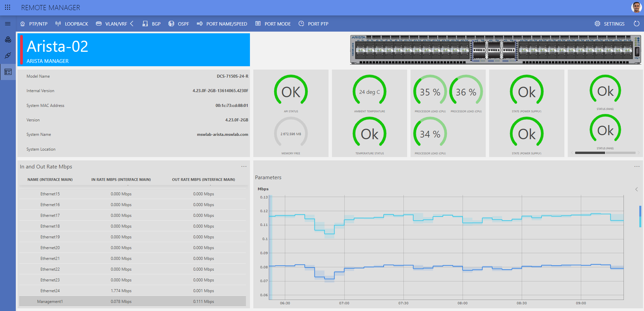Image resolution: width=644 pixels, height=311 pixels.
Task: Open the LOOPBACK menu item
Action: click(72, 24)
